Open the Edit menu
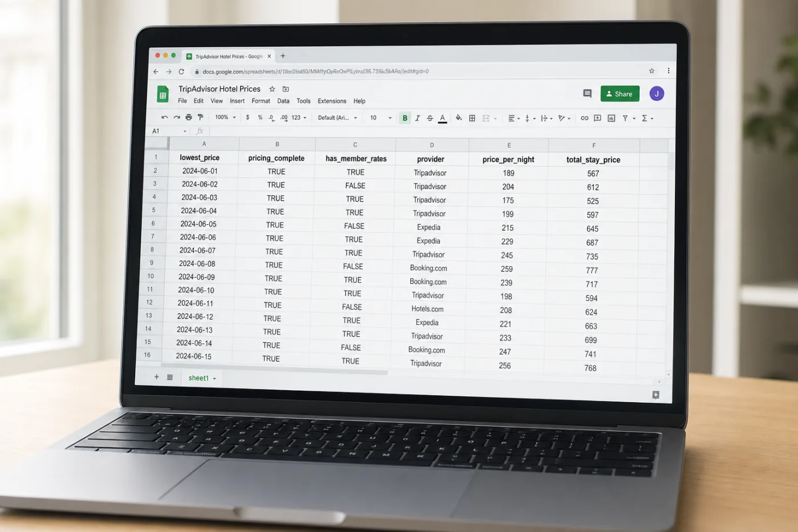The width and height of the screenshot is (798, 532). coord(198,101)
